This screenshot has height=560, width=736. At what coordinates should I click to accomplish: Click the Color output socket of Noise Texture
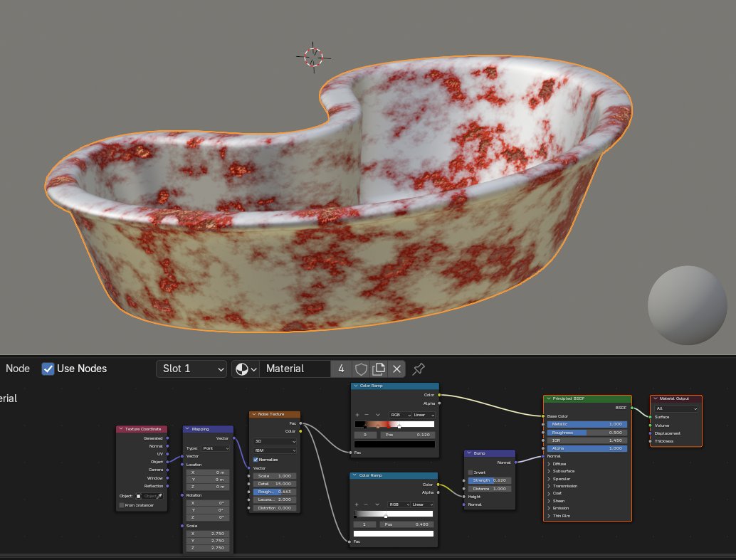click(x=300, y=431)
